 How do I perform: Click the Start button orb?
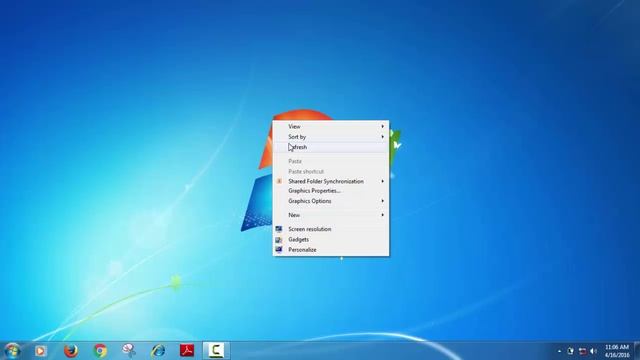click(x=13, y=351)
